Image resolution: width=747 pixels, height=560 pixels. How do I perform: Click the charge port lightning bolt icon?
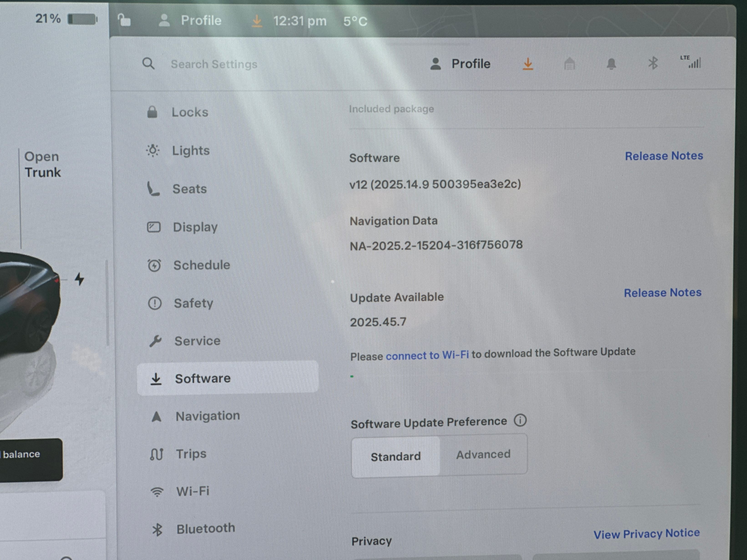(x=79, y=279)
